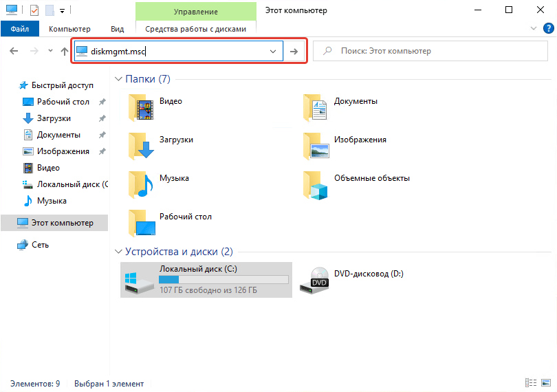Click the Go arrow next to the address bar
Viewport: 557px width, 392px height.
294,52
